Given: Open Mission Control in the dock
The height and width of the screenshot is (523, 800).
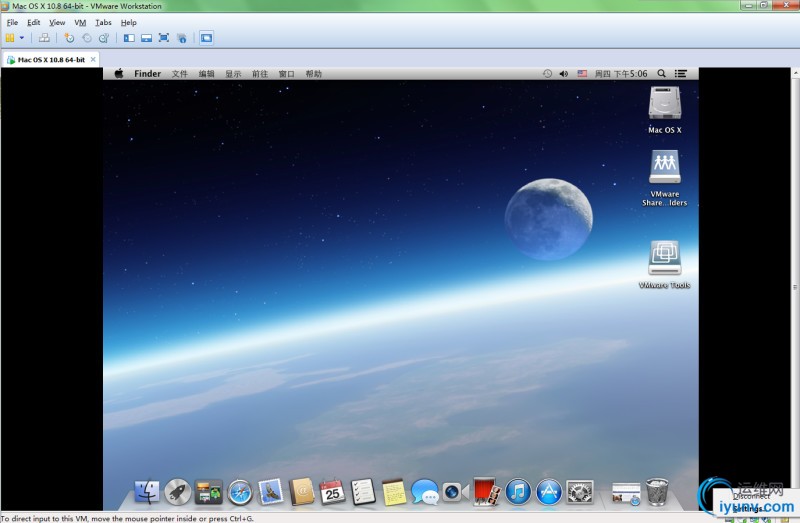Looking at the screenshot, I should (x=209, y=492).
